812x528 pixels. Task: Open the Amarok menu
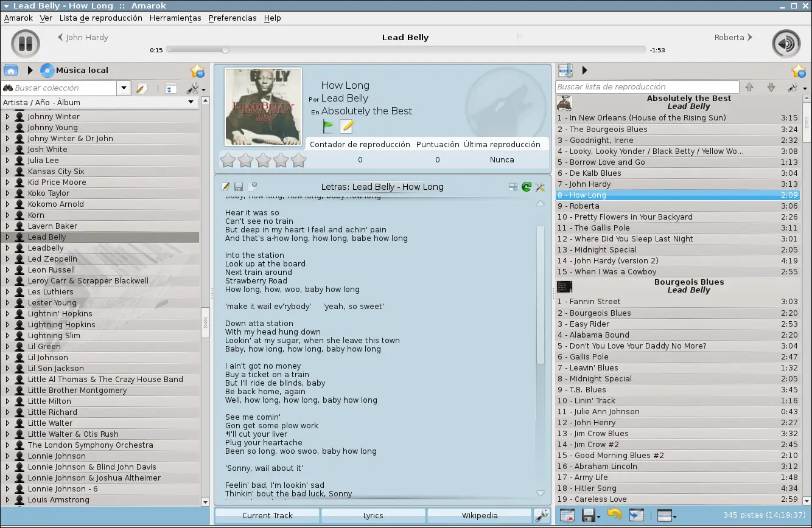(x=18, y=18)
